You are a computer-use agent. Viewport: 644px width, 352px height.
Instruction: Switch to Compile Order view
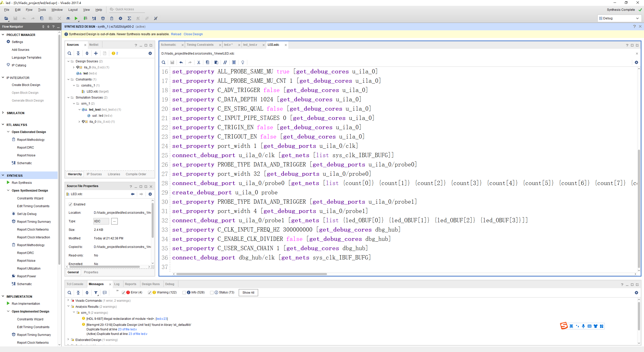coord(136,174)
